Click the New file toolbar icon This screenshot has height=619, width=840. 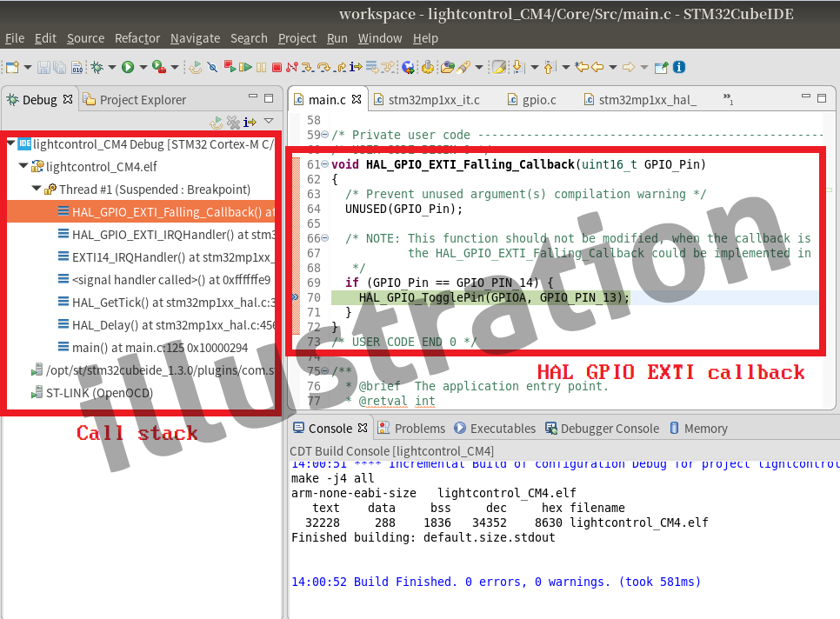pos(12,67)
